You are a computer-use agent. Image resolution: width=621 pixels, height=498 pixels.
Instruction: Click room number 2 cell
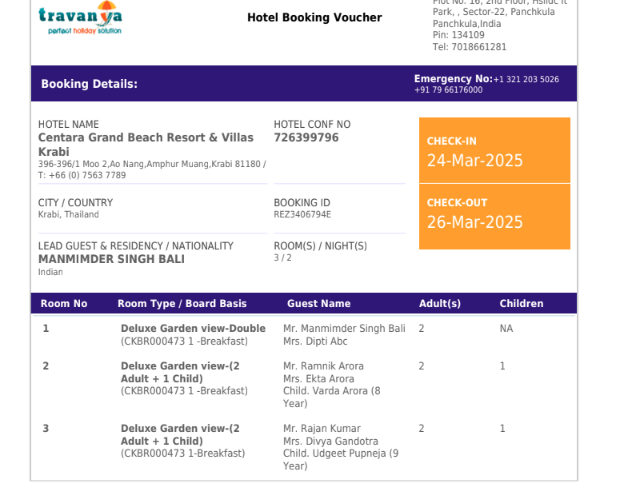pyautogui.click(x=46, y=366)
